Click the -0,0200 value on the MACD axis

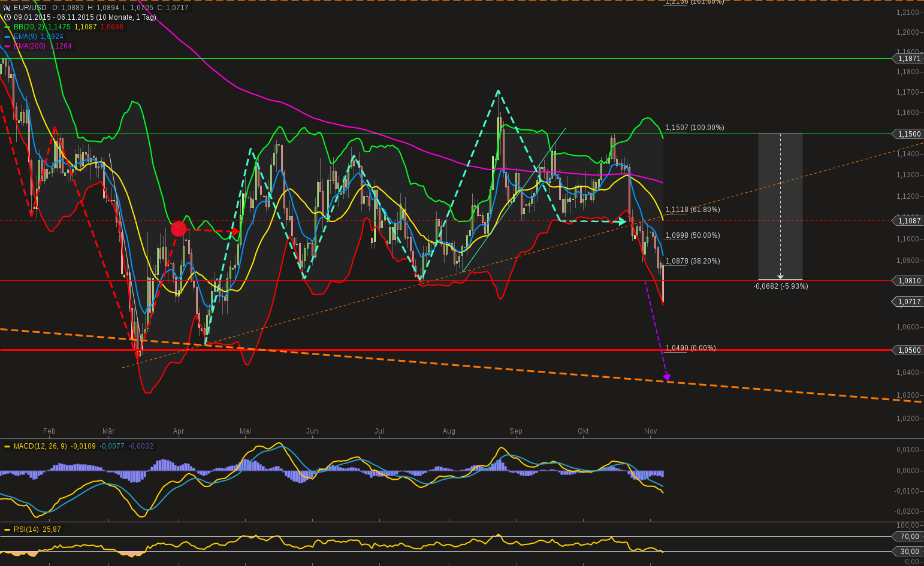[907, 511]
